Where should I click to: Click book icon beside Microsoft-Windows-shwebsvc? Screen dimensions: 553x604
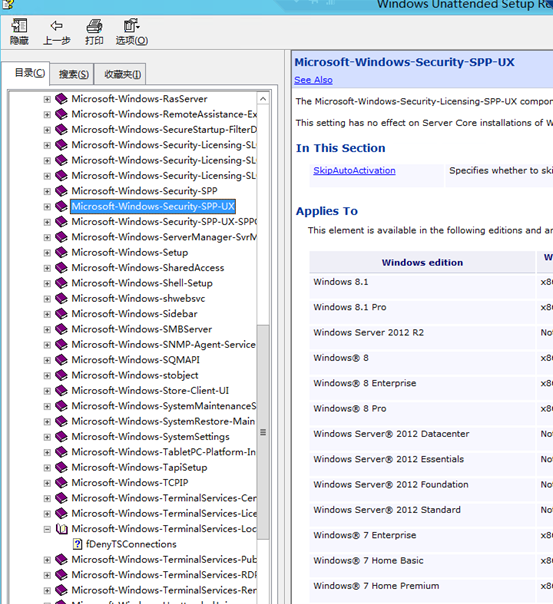tap(61, 299)
